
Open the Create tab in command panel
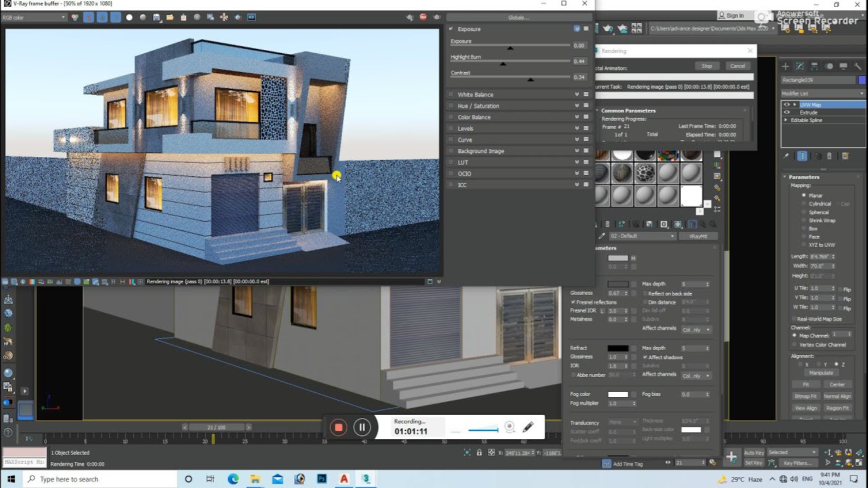[785, 66]
